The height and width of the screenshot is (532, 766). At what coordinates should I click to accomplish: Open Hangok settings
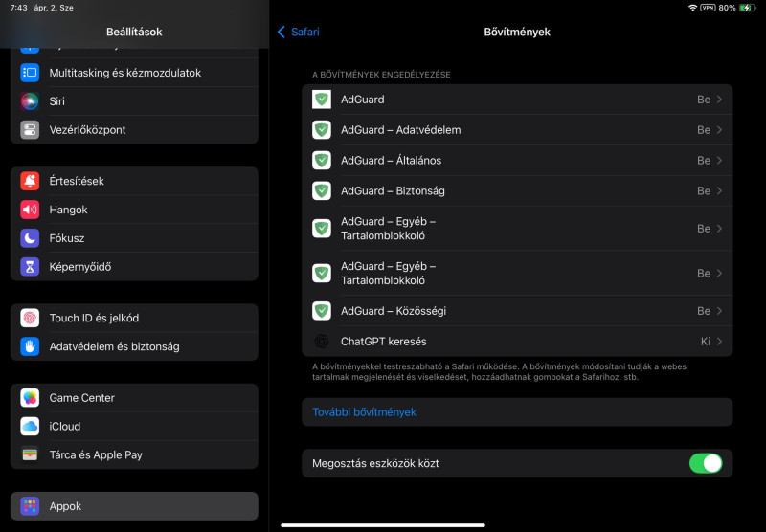(x=134, y=210)
